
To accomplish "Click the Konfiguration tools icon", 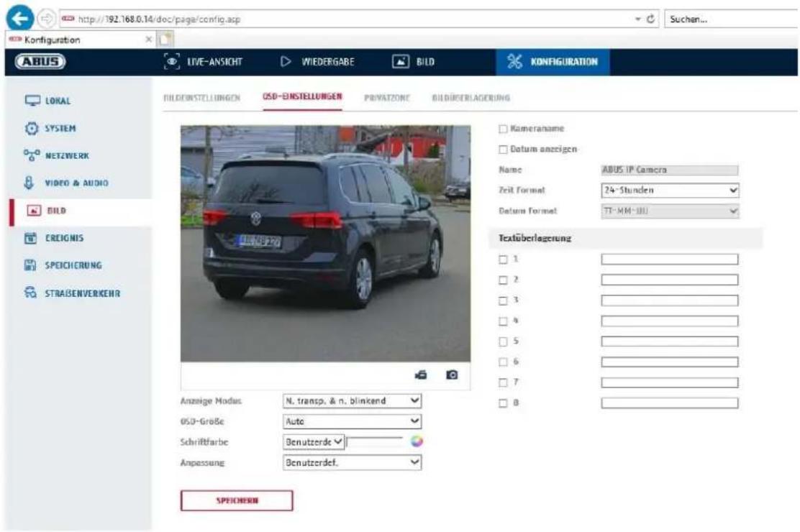I will [514, 62].
